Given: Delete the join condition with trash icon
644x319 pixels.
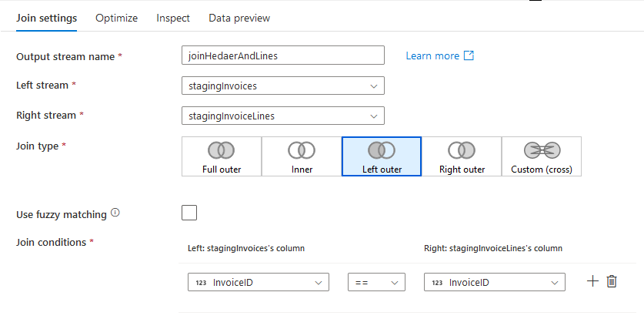Looking at the screenshot, I should [x=612, y=281].
